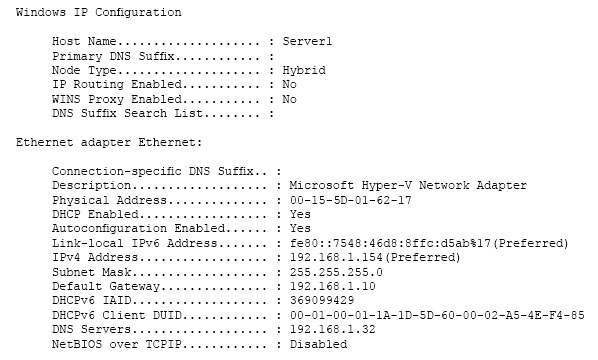598x360 pixels.
Task: Click the DHCPv6 IAID number 369099429
Action: [322, 301]
